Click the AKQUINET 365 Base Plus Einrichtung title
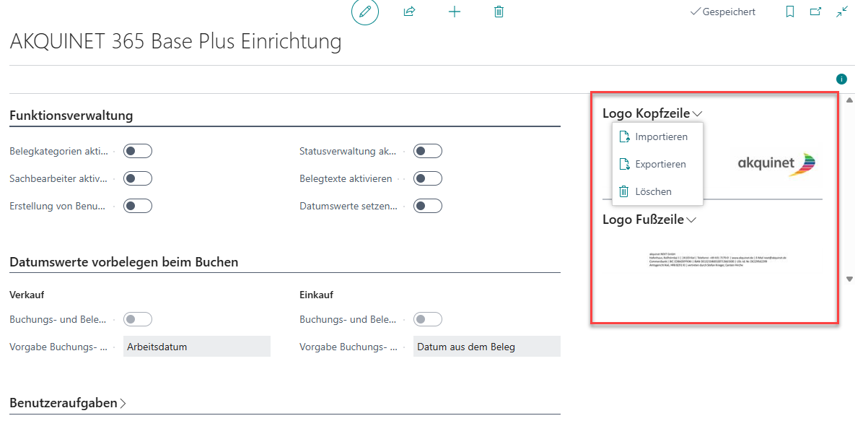The image size is (868, 421). [x=175, y=42]
